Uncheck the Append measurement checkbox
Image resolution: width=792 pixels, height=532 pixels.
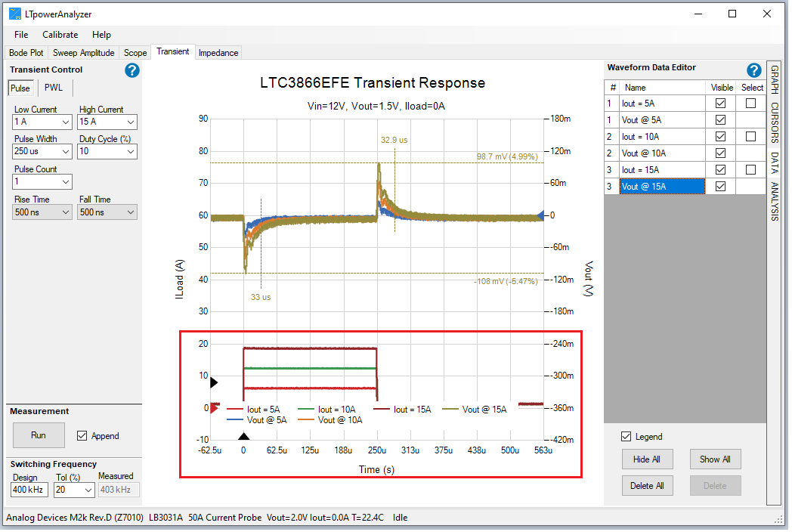pos(80,435)
